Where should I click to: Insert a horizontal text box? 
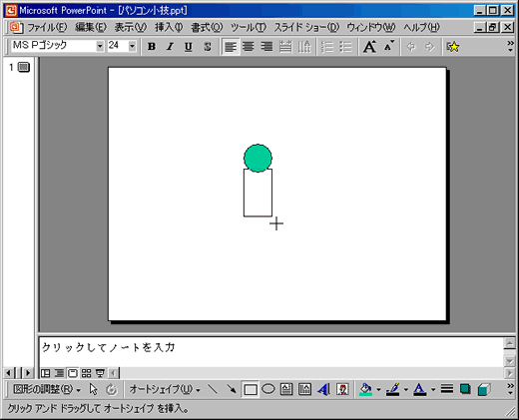coord(286,389)
